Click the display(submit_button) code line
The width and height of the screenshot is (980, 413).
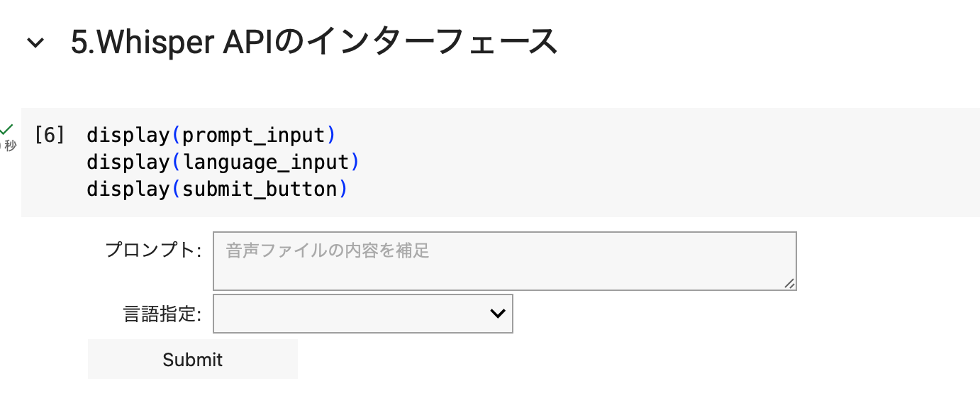click(217, 189)
